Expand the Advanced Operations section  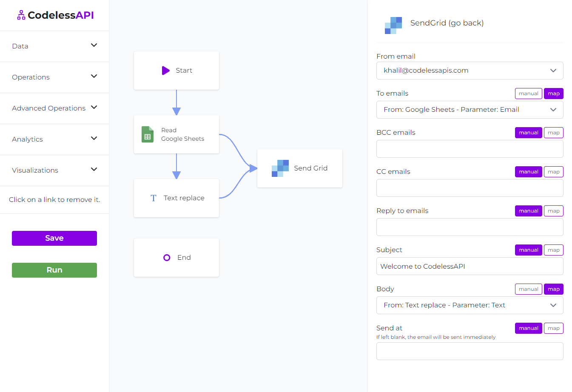coord(94,108)
